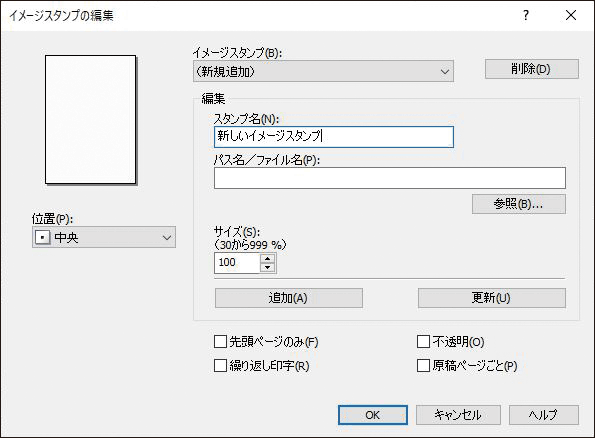The image size is (595, 438).
Task: Click the パス名/ファイル名 input field
Action: (x=390, y=178)
